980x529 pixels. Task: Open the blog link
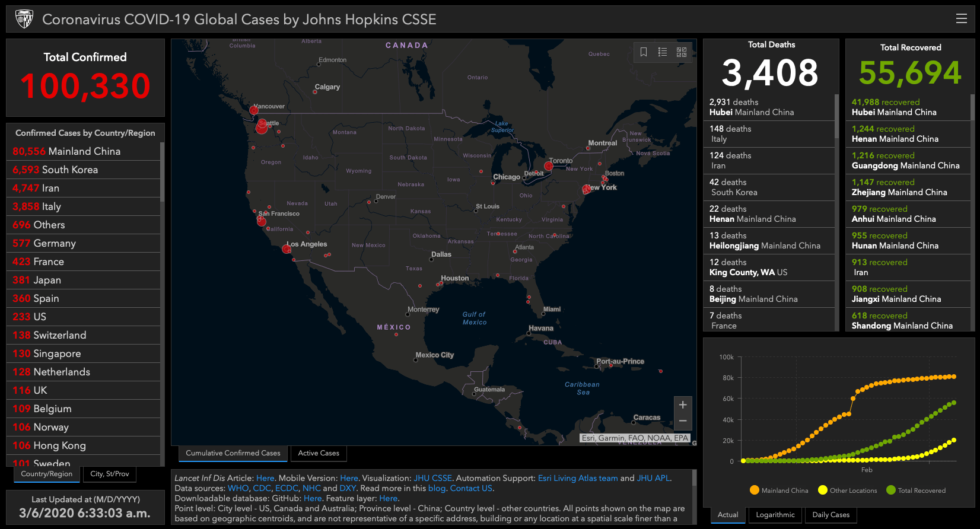(x=437, y=488)
